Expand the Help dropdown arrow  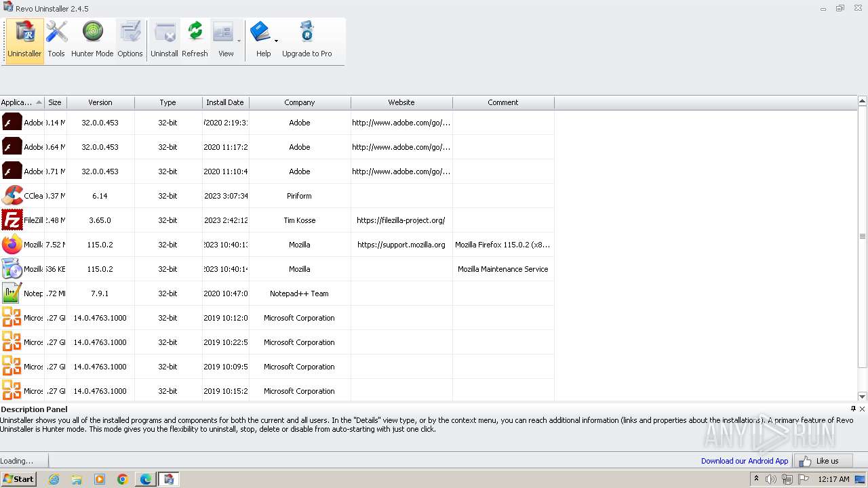(x=276, y=41)
